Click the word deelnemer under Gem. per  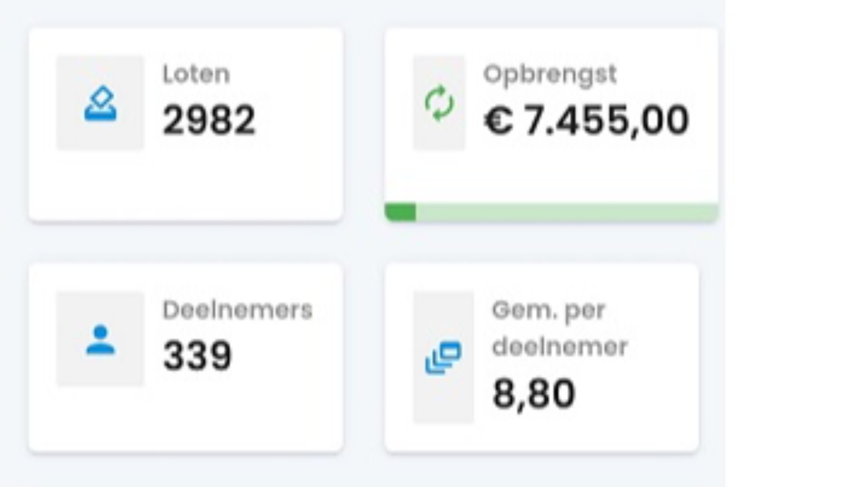[559, 347]
